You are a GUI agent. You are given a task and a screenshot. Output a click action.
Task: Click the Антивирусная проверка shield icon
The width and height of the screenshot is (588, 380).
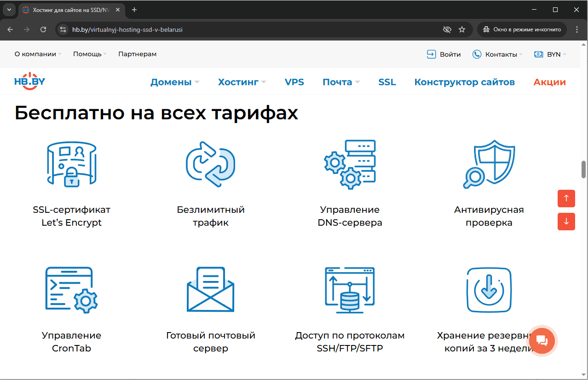(489, 164)
